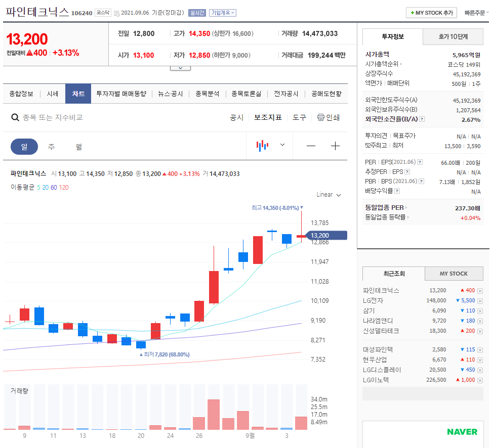Screen dimensions: 492x448
Task: Open the MY STOCK tab
Action: (454, 274)
